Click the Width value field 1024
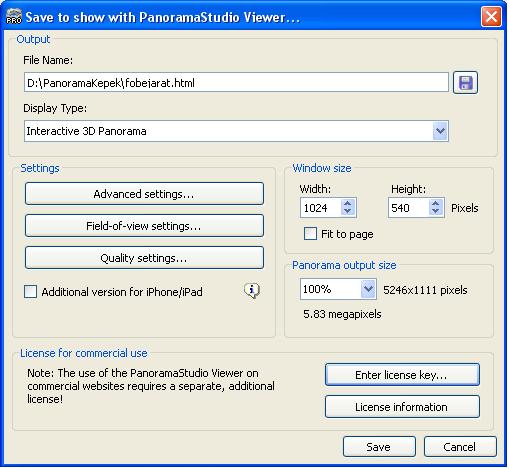The width and height of the screenshot is (509, 470). tap(321, 208)
